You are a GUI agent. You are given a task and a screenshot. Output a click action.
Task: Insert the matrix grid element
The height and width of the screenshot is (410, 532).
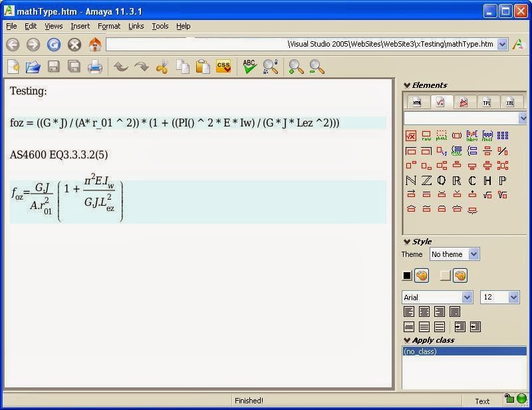(503, 136)
